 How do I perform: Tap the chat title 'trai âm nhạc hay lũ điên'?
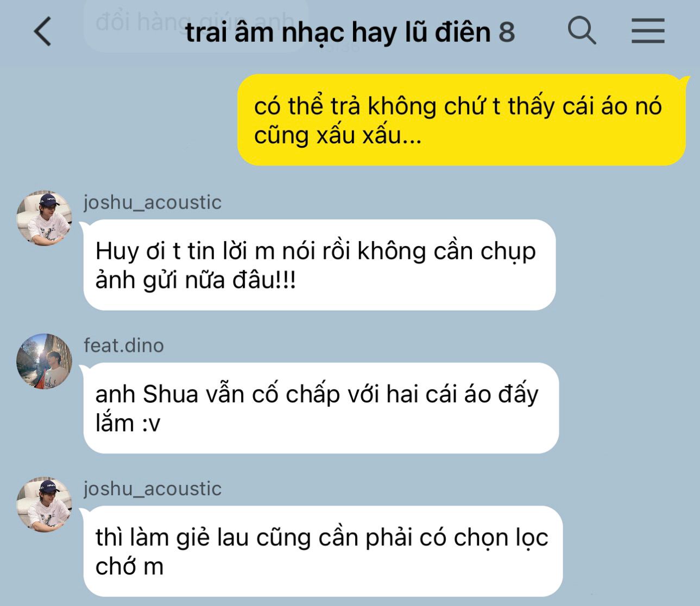pyautogui.click(x=338, y=33)
